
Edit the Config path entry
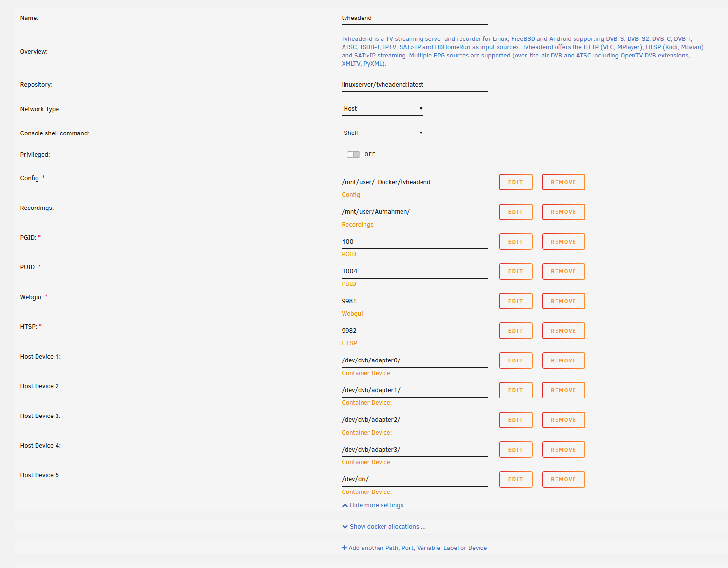pyautogui.click(x=516, y=182)
